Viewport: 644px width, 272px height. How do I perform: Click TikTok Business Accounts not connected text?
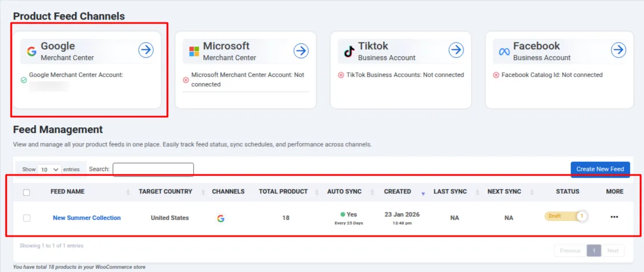tap(405, 75)
